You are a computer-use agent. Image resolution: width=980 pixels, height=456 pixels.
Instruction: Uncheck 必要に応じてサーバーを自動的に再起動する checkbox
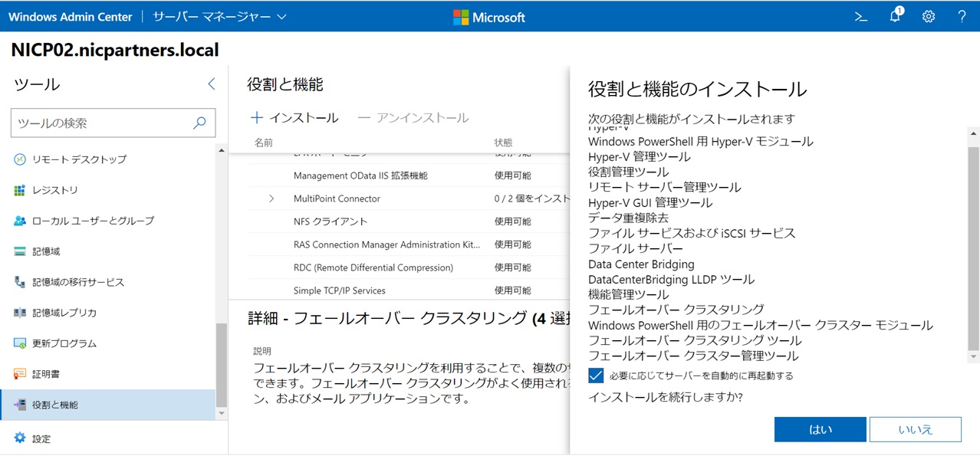coord(596,376)
